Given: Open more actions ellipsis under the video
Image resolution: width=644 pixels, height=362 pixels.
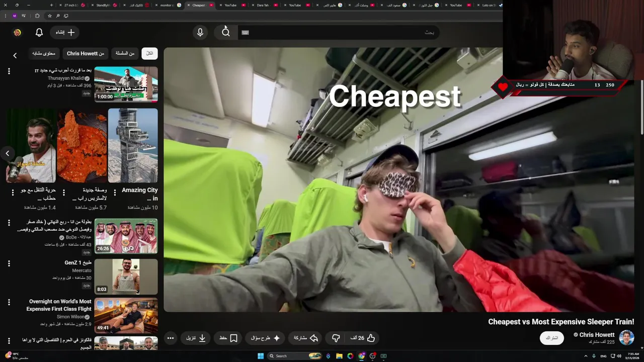Looking at the screenshot, I should tap(171, 338).
